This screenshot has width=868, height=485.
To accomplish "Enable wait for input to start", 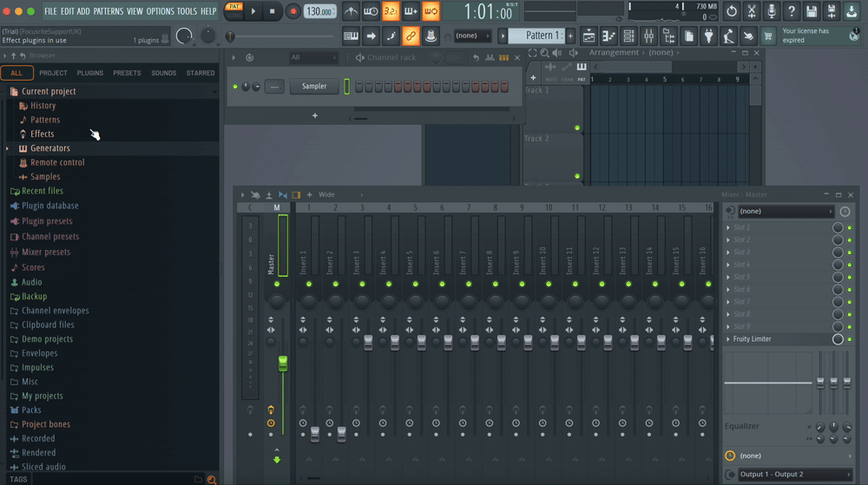I will click(x=371, y=11).
